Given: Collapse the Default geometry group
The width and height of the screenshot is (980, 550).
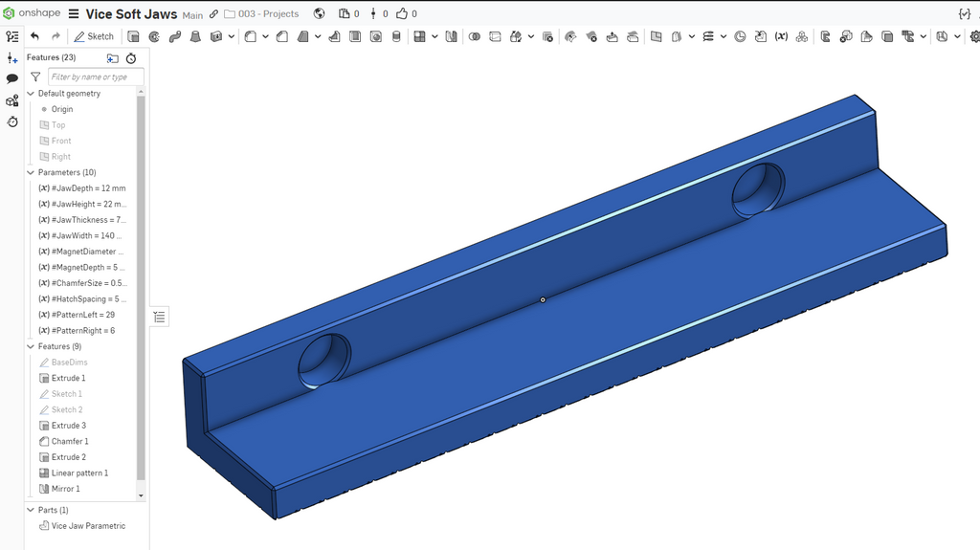Looking at the screenshot, I should click(31, 93).
